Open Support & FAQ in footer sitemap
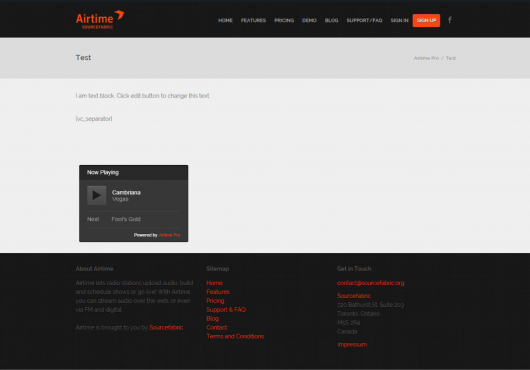The image size is (530, 370). click(x=226, y=310)
